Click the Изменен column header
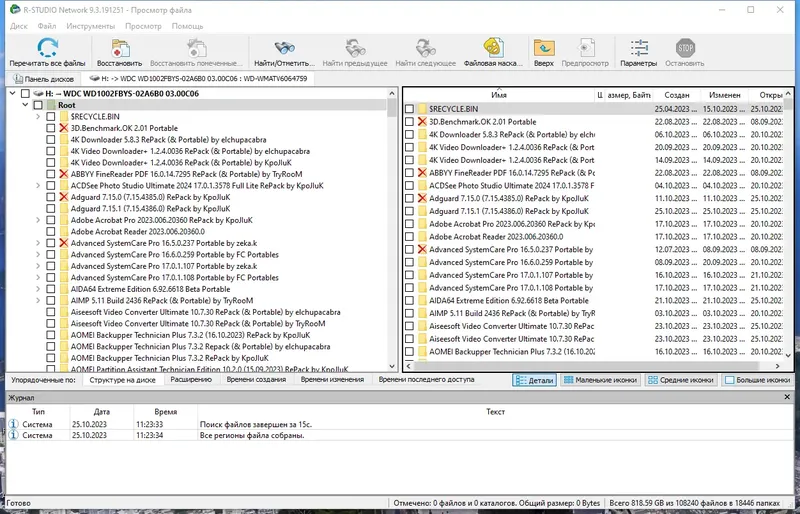The image size is (800, 514). click(724, 95)
